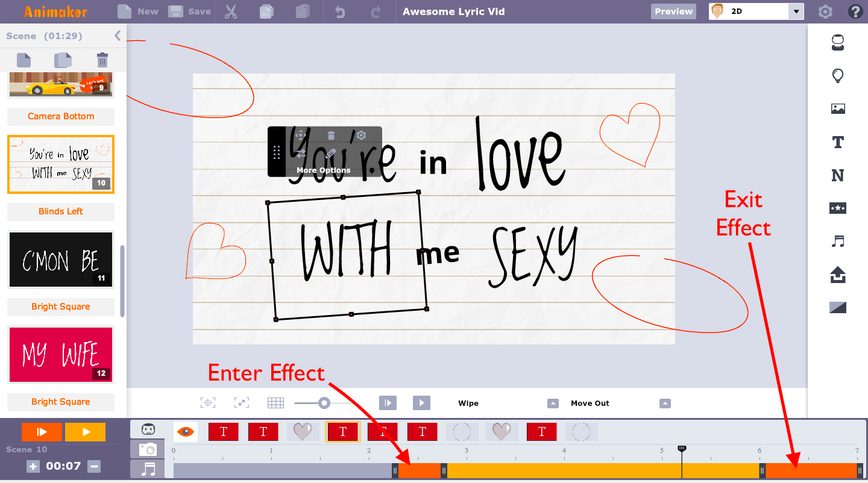
Task: Open the music library icon
Action: click(x=838, y=241)
